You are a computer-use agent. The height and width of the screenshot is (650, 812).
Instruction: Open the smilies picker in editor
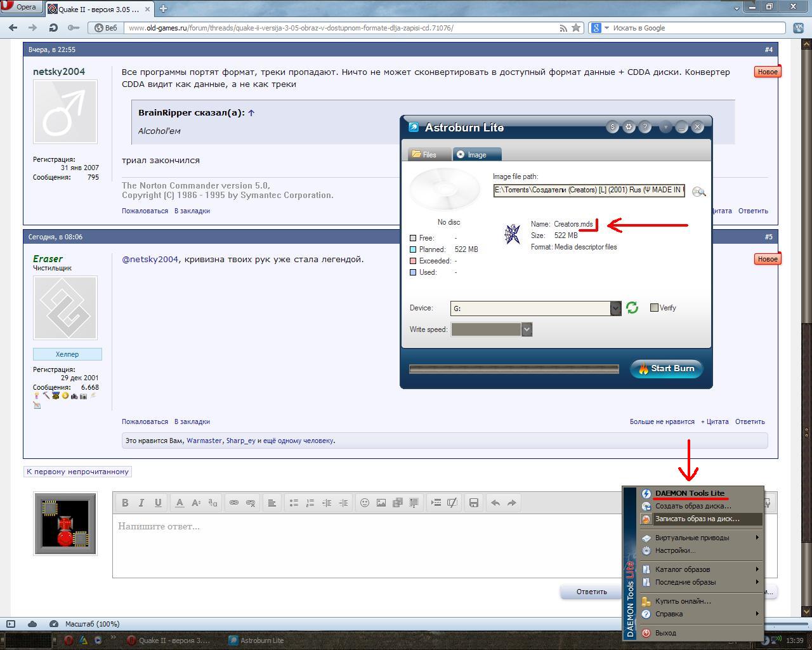tap(365, 503)
